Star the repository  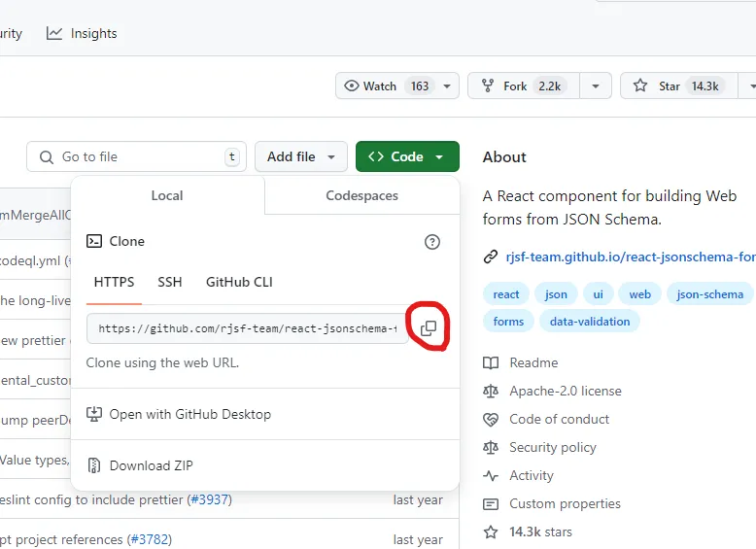coord(679,86)
